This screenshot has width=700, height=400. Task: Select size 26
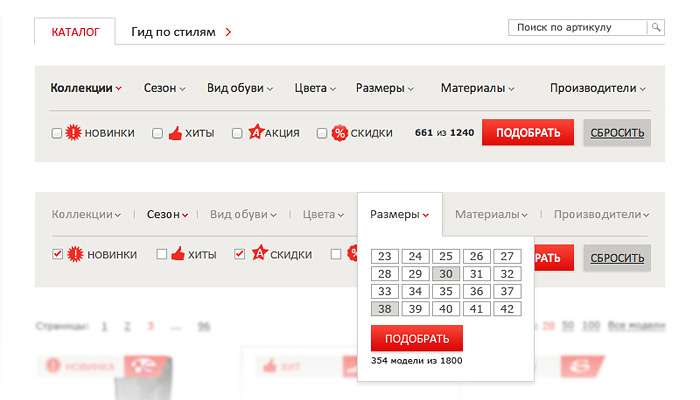[476, 256]
